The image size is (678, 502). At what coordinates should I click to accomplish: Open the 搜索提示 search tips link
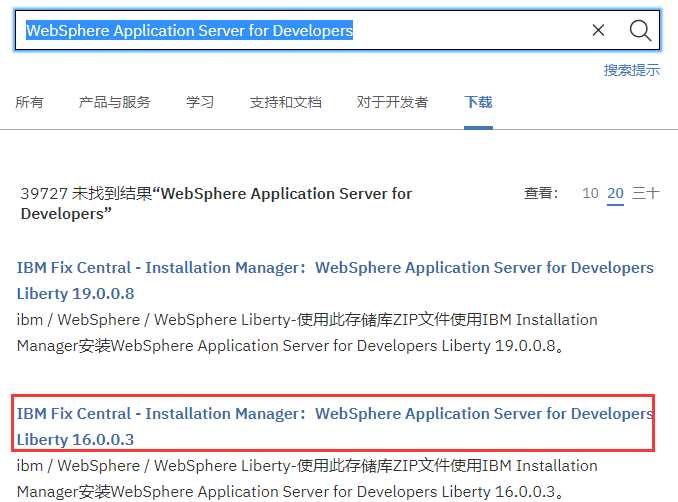pos(632,70)
